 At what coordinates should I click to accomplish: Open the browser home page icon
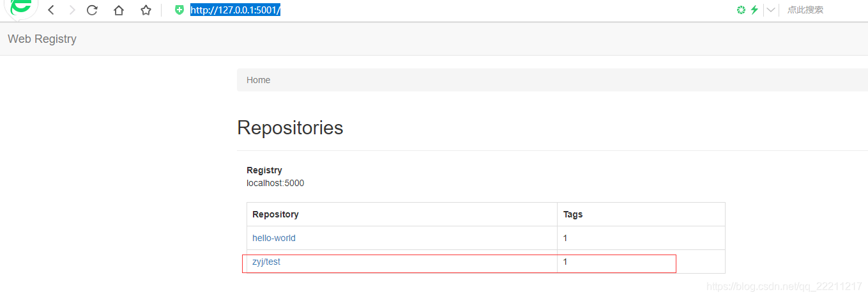119,10
